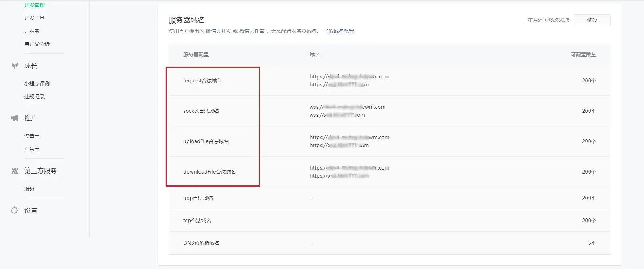Click the 推广 megaphone icon

14,118
